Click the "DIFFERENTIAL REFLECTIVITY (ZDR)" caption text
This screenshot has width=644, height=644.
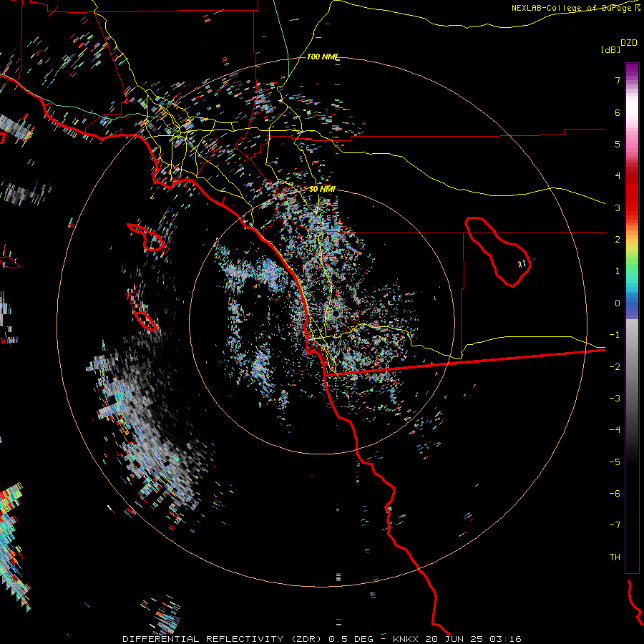[223, 639]
